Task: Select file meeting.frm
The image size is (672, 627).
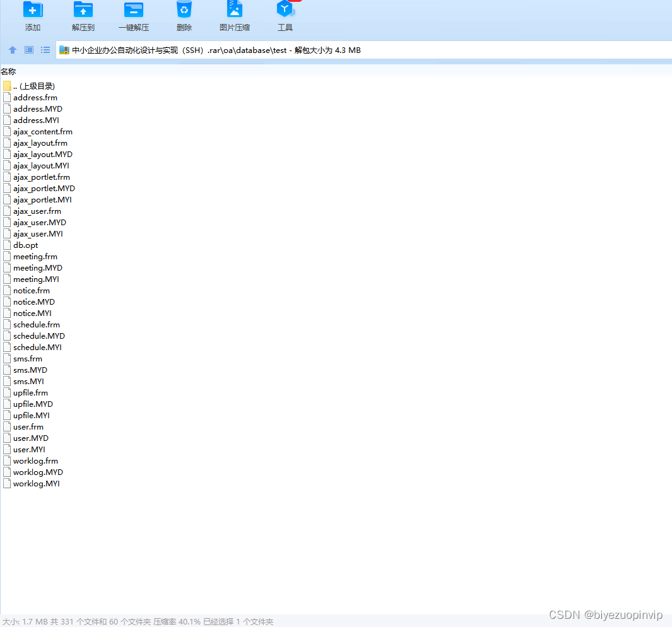Action: point(35,256)
